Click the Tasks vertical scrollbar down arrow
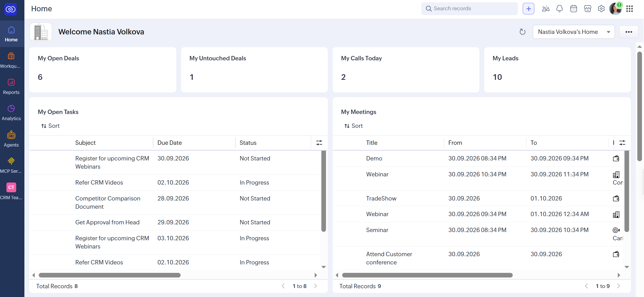This screenshot has width=644, height=297. tap(324, 267)
